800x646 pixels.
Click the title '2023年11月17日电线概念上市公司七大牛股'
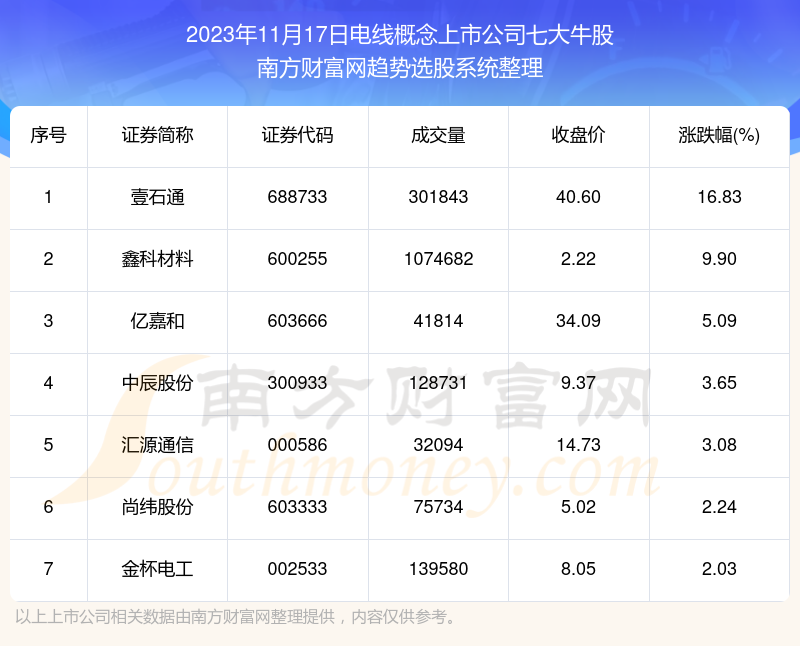pos(399,35)
